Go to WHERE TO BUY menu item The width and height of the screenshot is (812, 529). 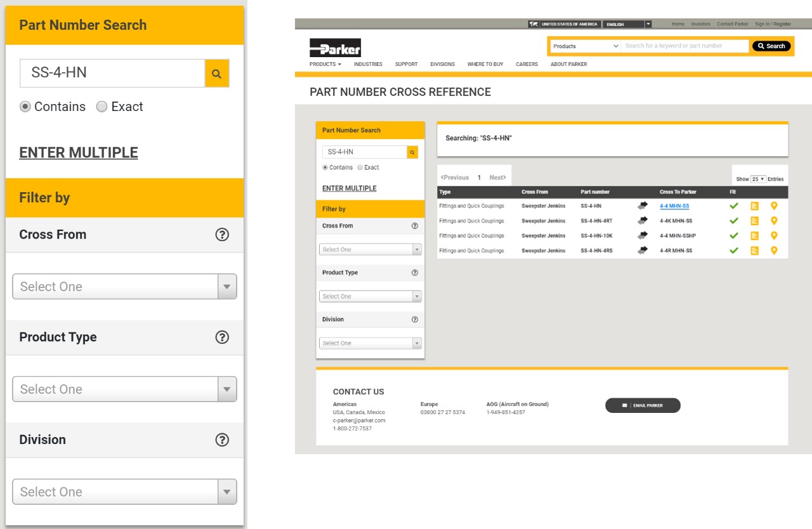(485, 64)
